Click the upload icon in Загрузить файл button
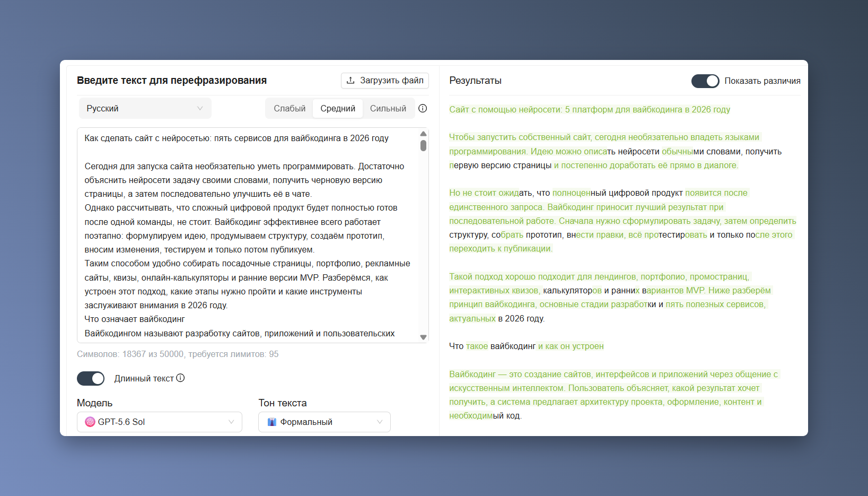The height and width of the screenshot is (496, 868). [350, 81]
